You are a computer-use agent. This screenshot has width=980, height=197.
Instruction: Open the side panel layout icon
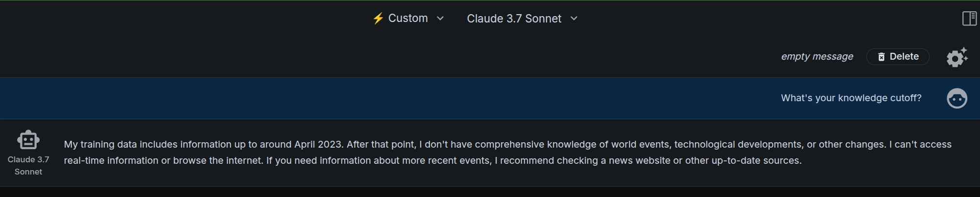(969, 19)
